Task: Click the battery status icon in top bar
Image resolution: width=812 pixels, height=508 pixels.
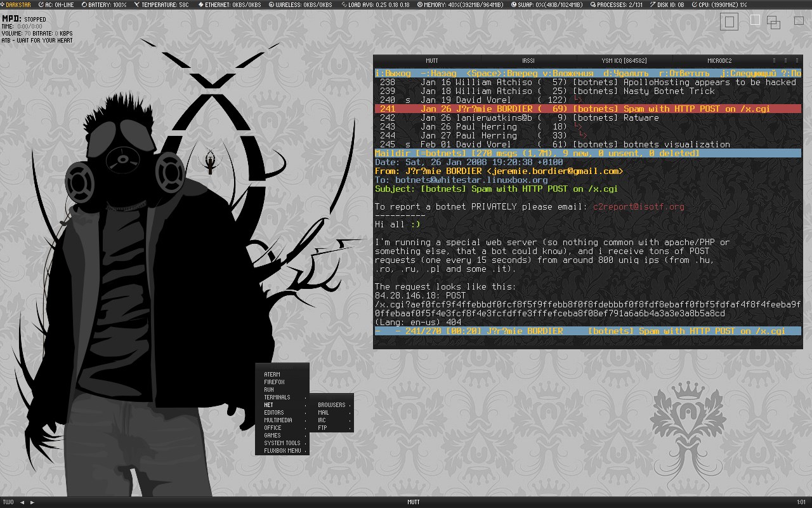Action: click(x=84, y=4)
